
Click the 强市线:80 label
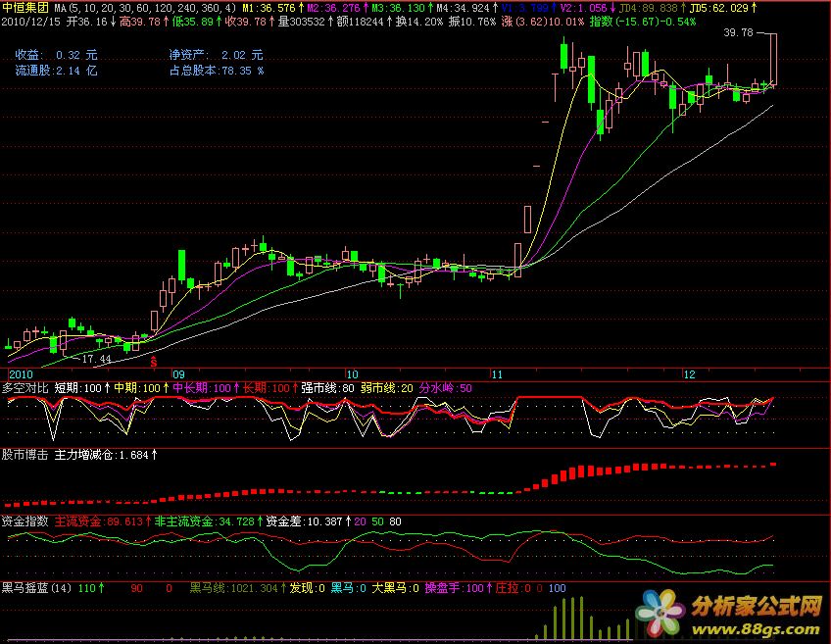click(327, 388)
